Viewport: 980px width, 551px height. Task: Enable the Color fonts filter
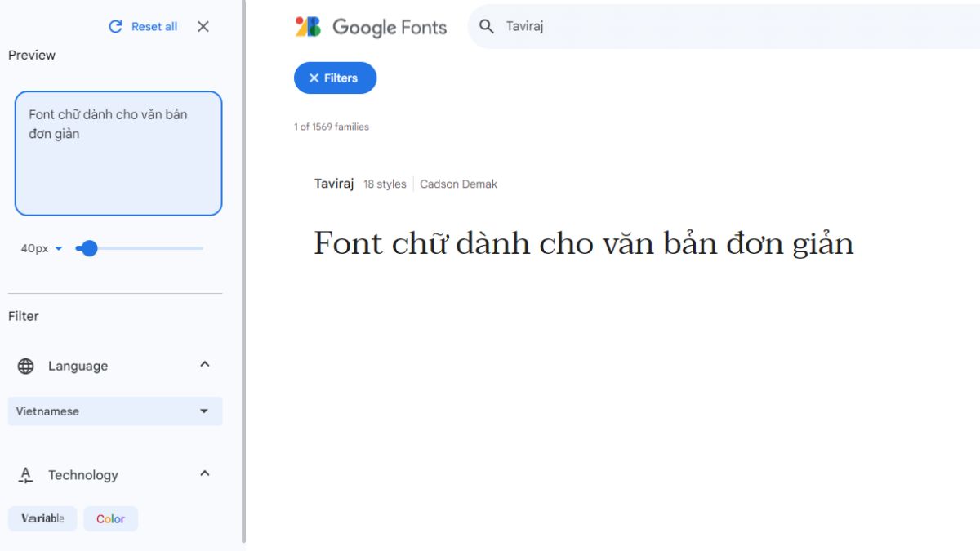point(110,518)
